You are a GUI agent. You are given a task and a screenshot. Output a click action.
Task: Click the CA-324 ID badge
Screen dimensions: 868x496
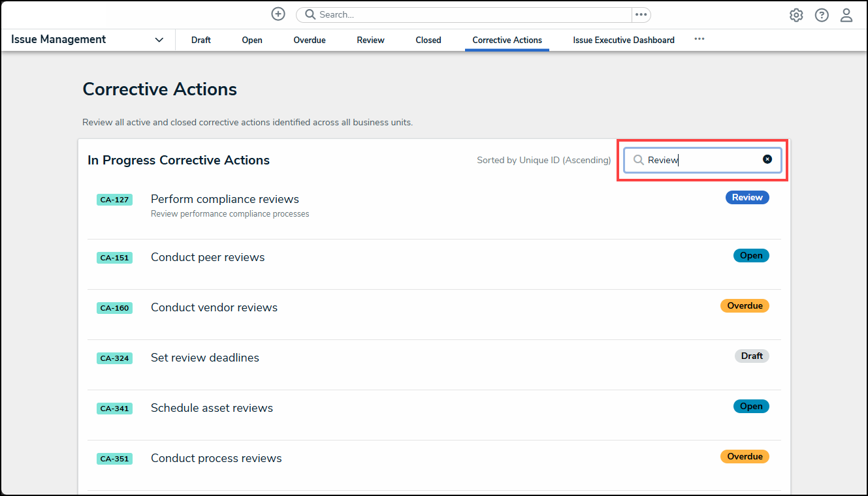pos(114,358)
